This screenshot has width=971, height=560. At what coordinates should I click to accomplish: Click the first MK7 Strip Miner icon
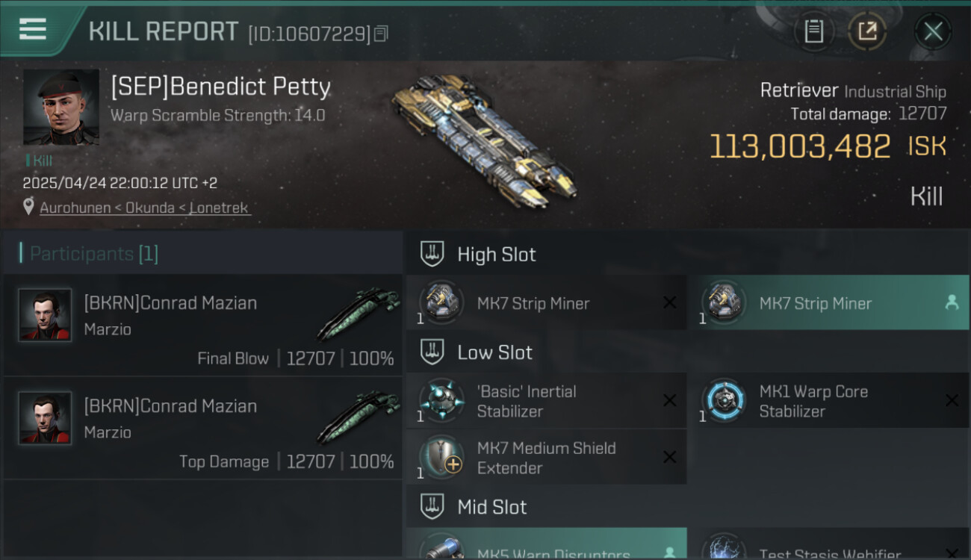[x=441, y=302]
